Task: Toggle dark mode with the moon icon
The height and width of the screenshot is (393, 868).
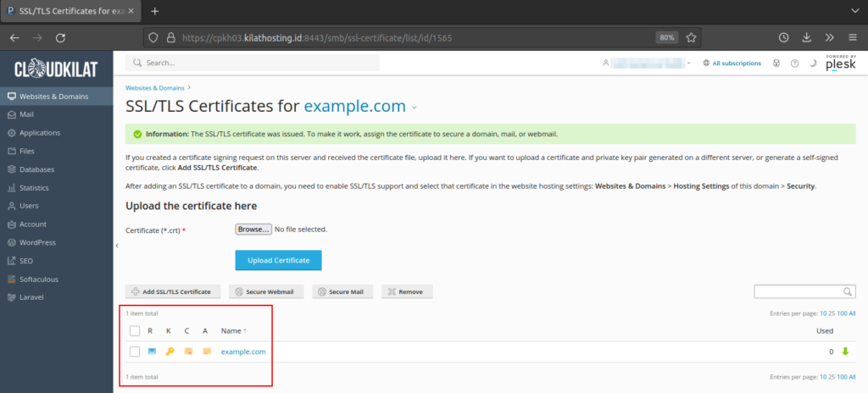Action: click(x=811, y=64)
